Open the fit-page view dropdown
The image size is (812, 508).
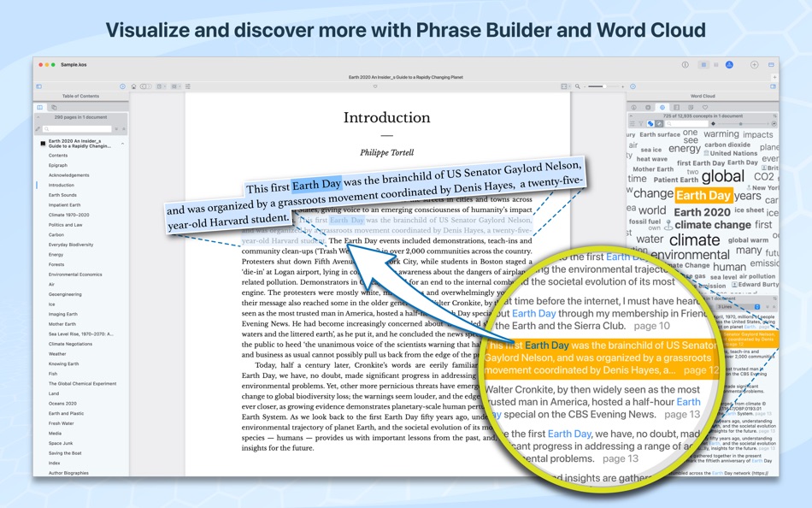(564, 86)
